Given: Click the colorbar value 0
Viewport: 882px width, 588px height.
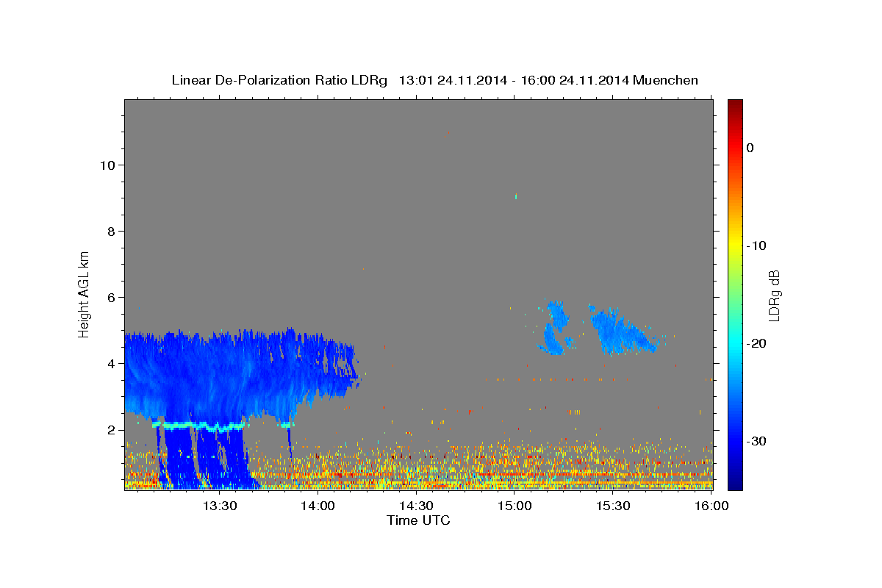Looking at the screenshot, I should click(x=750, y=148).
